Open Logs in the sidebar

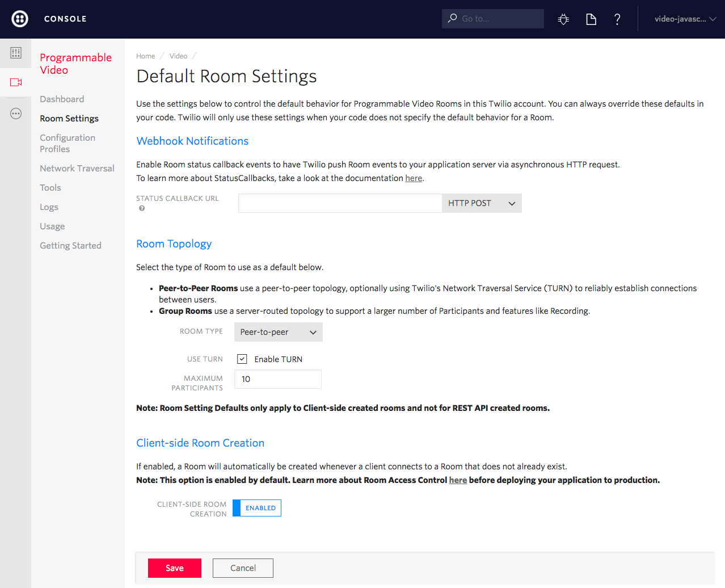(x=49, y=207)
